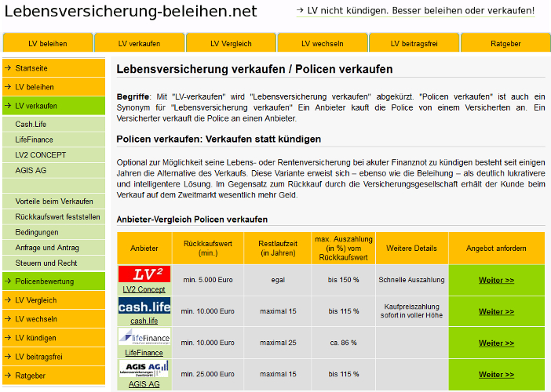
Task: Click the LV nicht kündigen header link
Action: (415, 11)
